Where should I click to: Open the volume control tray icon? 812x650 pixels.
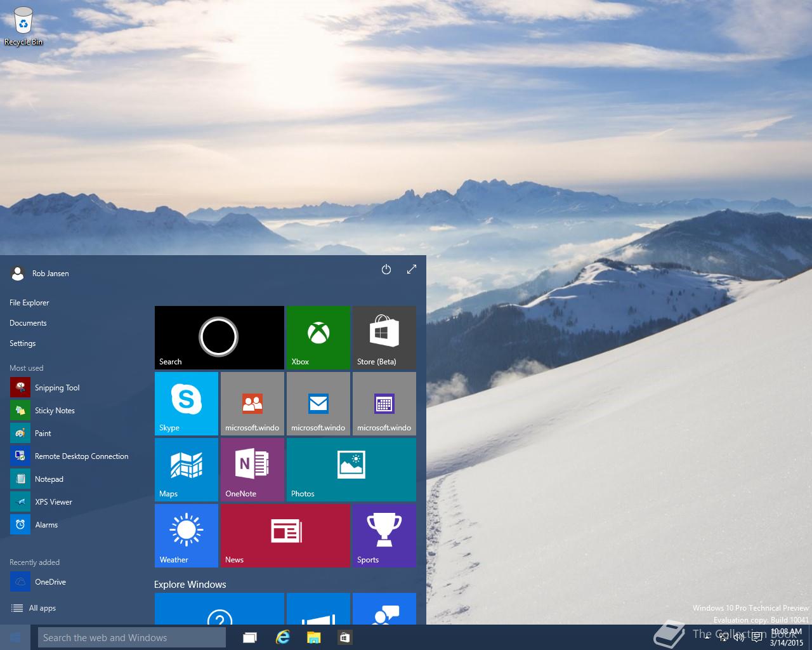click(739, 637)
